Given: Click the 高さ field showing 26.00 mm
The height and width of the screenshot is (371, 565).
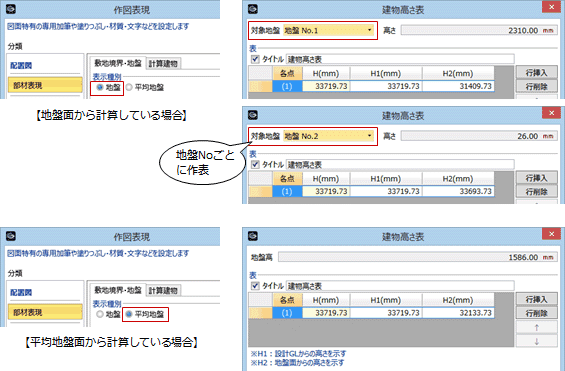Looking at the screenshot, I should tap(479, 136).
